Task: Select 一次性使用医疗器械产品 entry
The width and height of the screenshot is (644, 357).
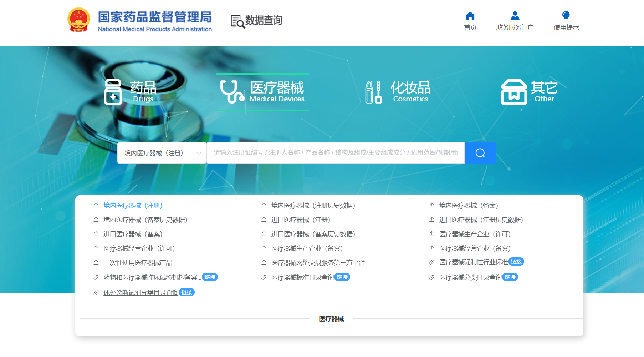Action: [x=138, y=263]
